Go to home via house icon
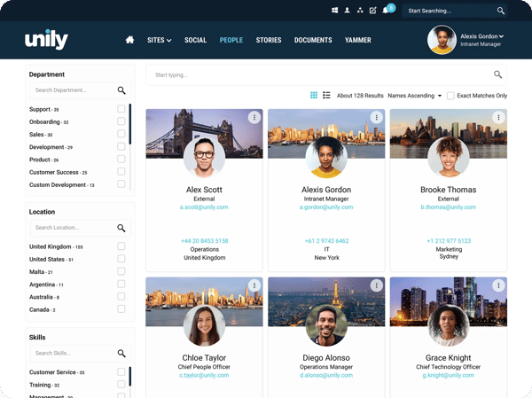Screen dimensions: 532x398 click(x=129, y=40)
